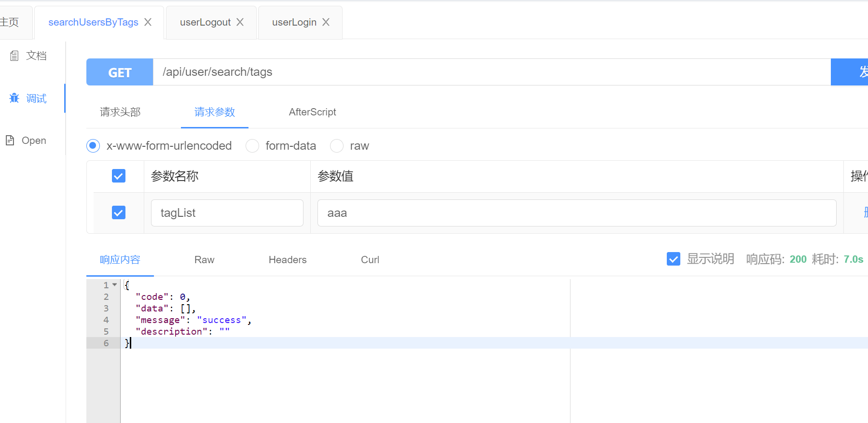Click the "code": 0 line in response
This screenshot has width=868, height=423.
point(163,296)
